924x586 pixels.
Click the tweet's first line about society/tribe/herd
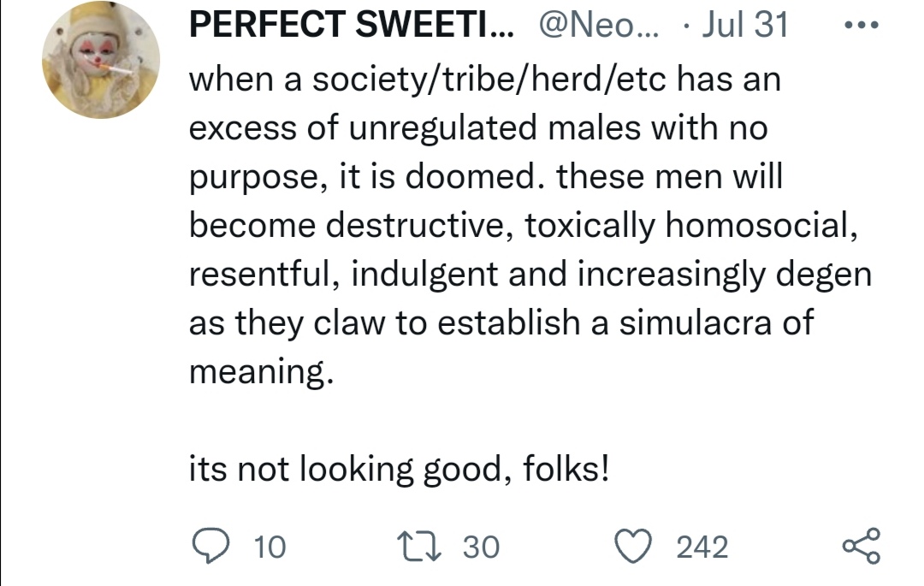(484, 82)
